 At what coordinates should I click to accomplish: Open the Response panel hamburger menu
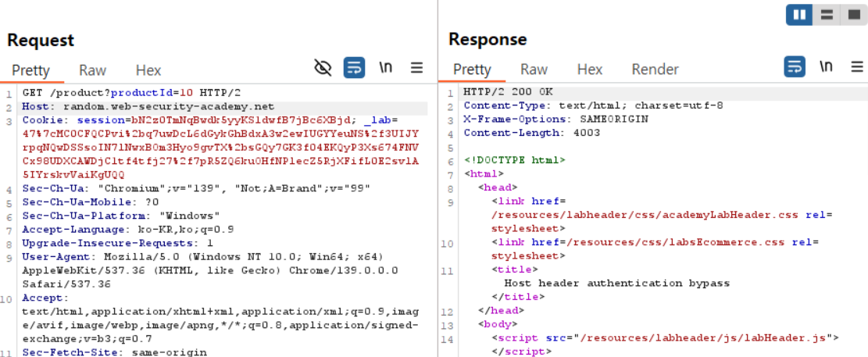(x=857, y=67)
